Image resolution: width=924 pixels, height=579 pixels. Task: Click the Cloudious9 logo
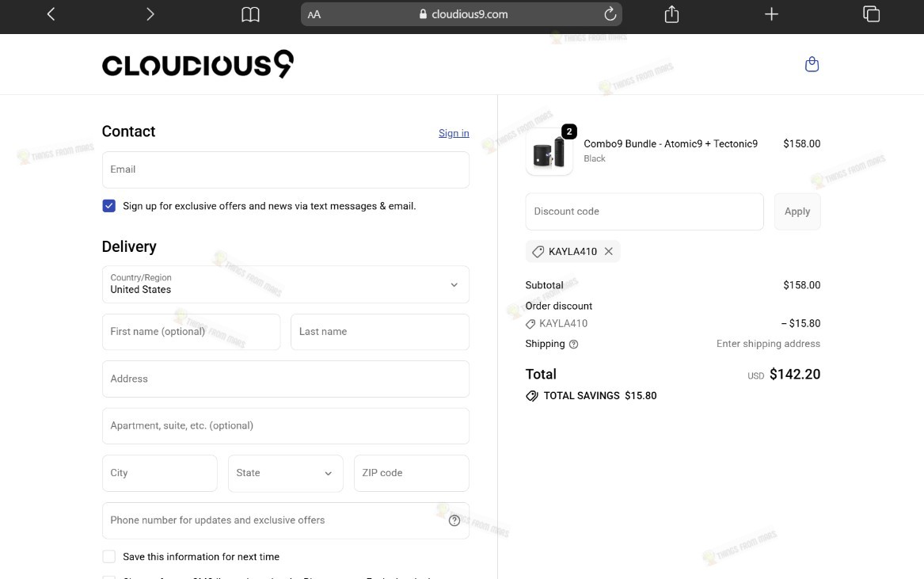coord(197,64)
